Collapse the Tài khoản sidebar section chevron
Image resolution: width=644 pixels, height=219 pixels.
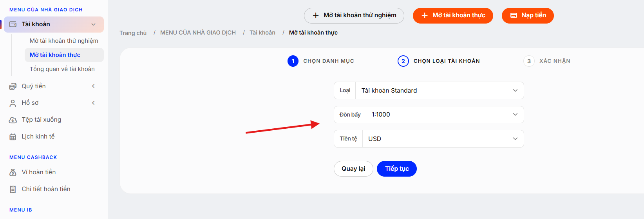pyautogui.click(x=93, y=24)
